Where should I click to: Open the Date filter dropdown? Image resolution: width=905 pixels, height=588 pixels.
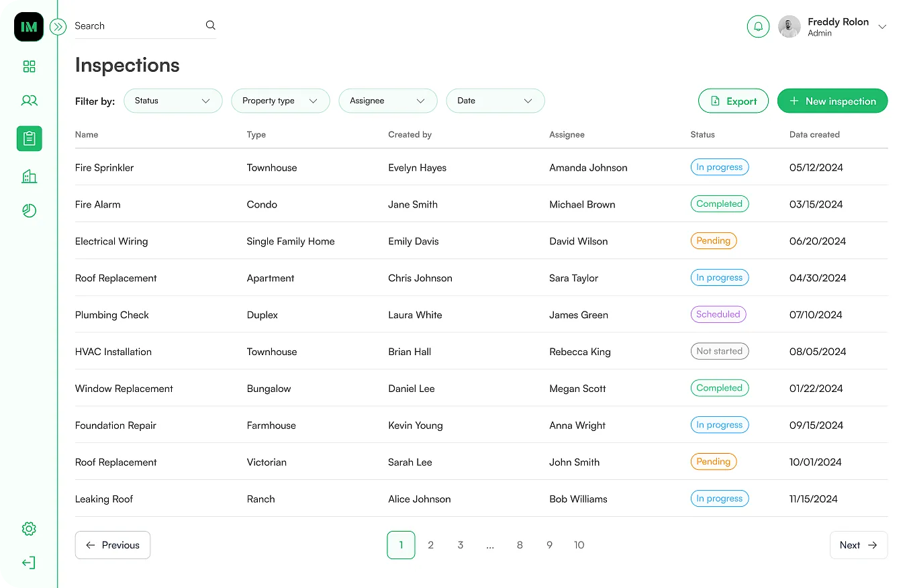coord(495,100)
